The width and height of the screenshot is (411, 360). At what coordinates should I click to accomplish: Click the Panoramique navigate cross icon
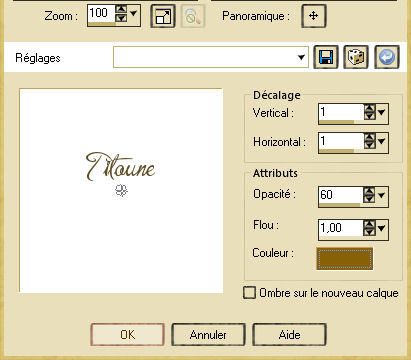coord(313,16)
